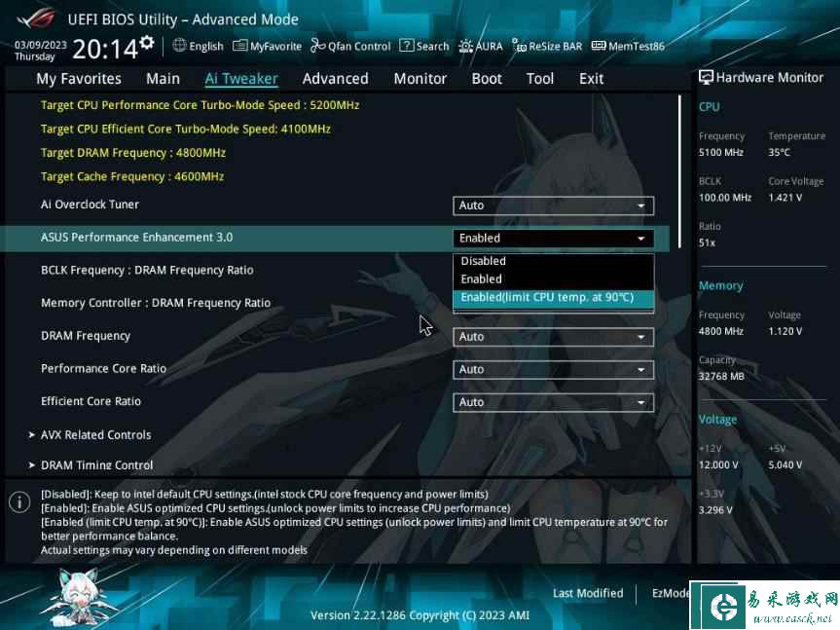Choose Disabled in the dropdown list
This screenshot has width=840, height=630.
554,261
